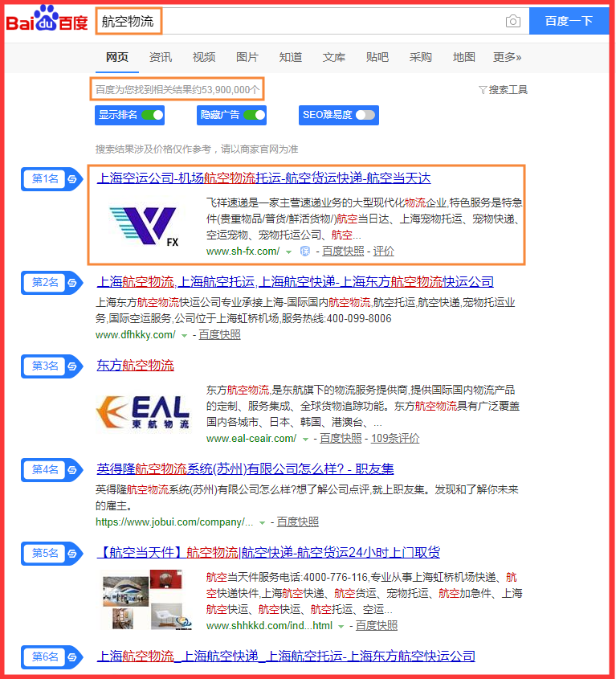Open 搜索工具 search tools

(508, 90)
